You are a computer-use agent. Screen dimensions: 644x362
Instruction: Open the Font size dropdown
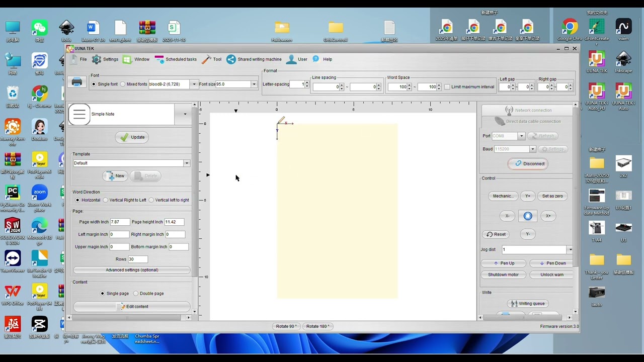pyautogui.click(x=254, y=84)
